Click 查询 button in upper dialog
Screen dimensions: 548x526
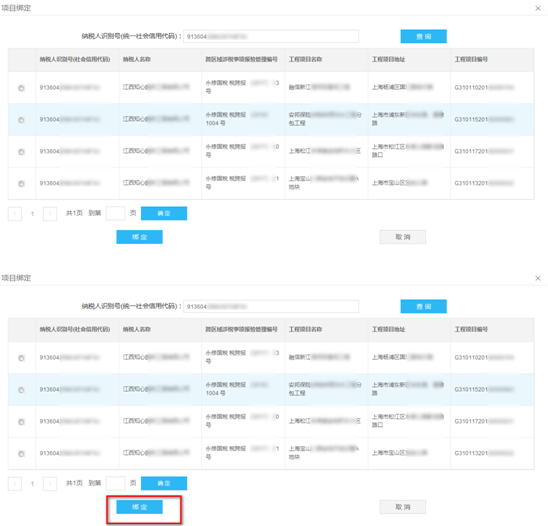pyautogui.click(x=423, y=36)
